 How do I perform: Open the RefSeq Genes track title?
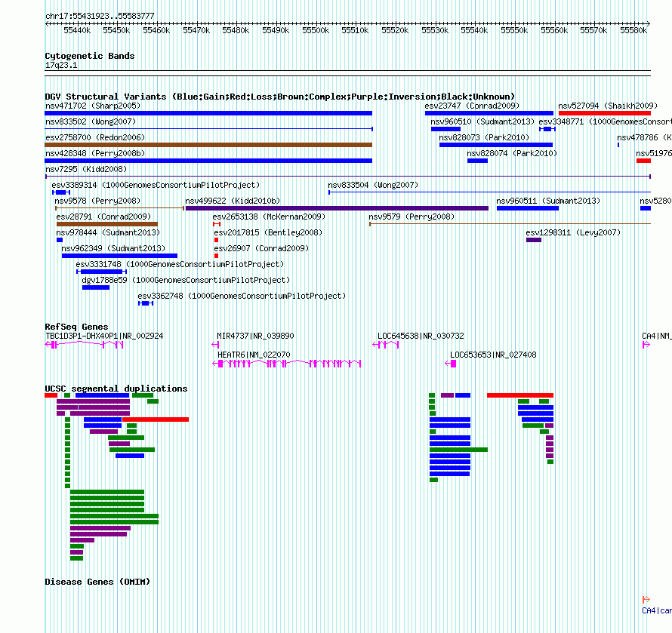(76, 327)
